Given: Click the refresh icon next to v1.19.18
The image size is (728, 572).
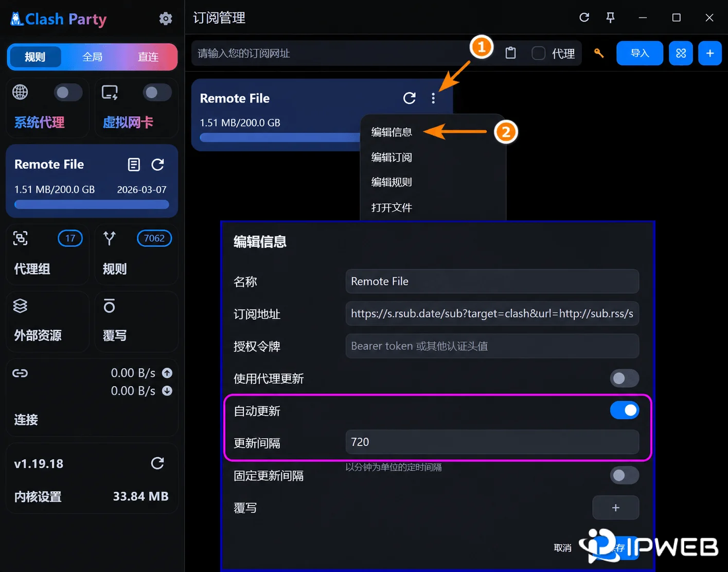Looking at the screenshot, I should coord(157,463).
